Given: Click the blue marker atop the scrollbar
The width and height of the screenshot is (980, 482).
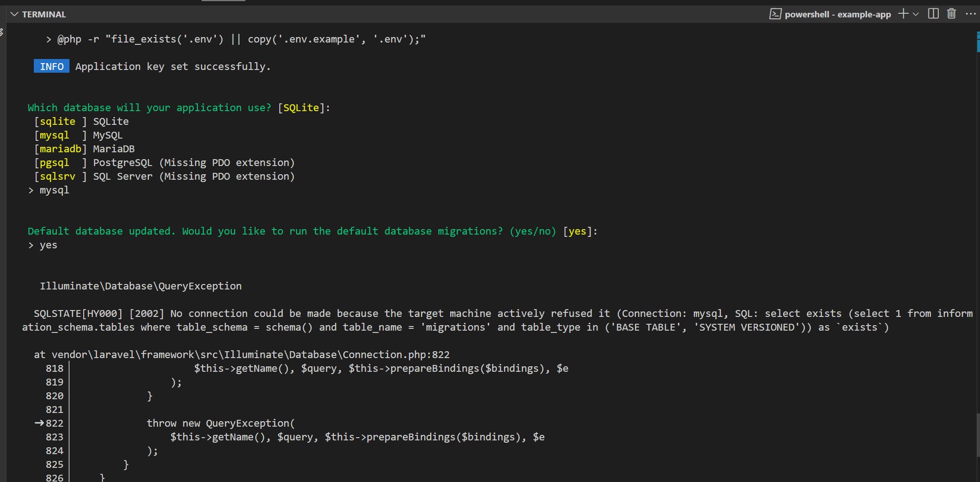Looking at the screenshot, I should click(978, 41).
